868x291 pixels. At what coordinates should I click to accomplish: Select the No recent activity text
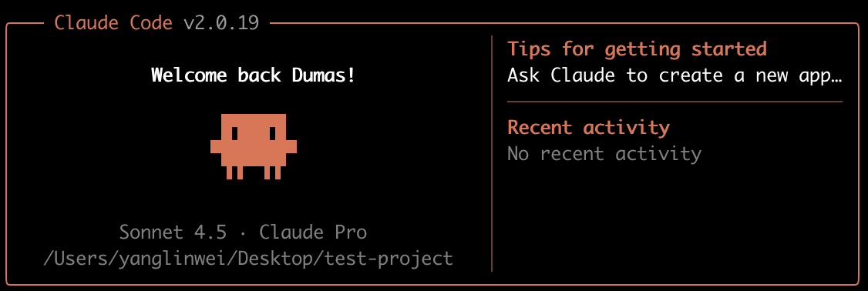point(604,154)
